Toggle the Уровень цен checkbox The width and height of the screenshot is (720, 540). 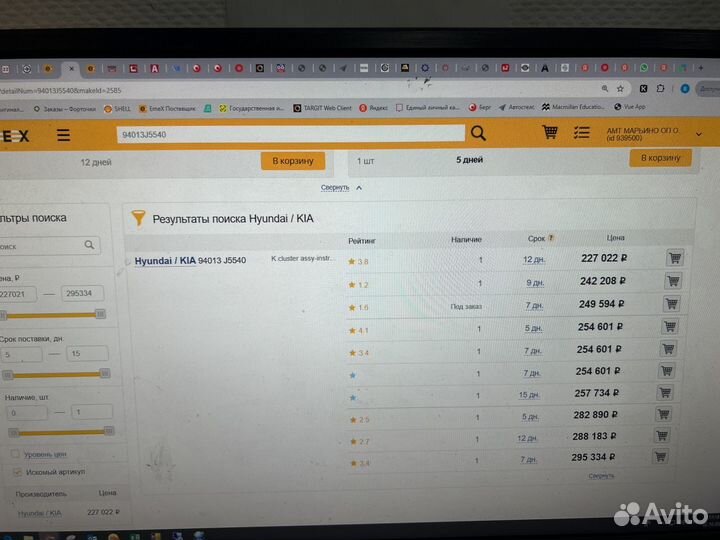tap(15, 454)
